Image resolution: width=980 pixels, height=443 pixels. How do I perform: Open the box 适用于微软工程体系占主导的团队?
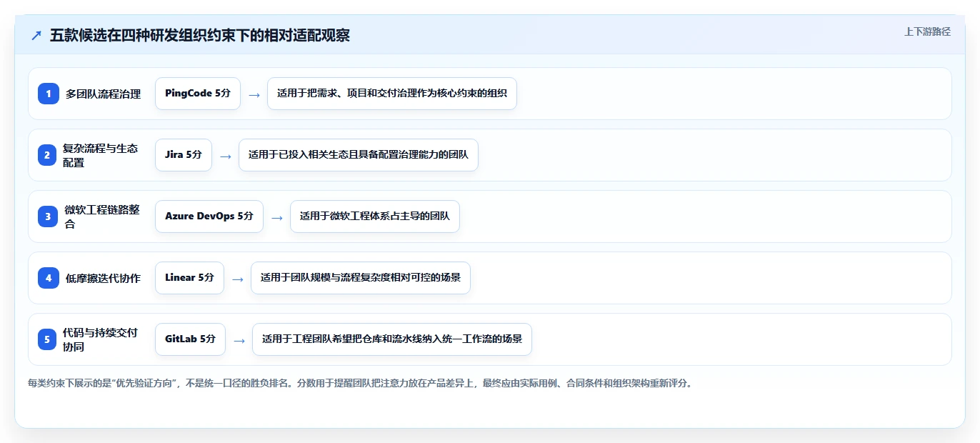[x=375, y=216]
